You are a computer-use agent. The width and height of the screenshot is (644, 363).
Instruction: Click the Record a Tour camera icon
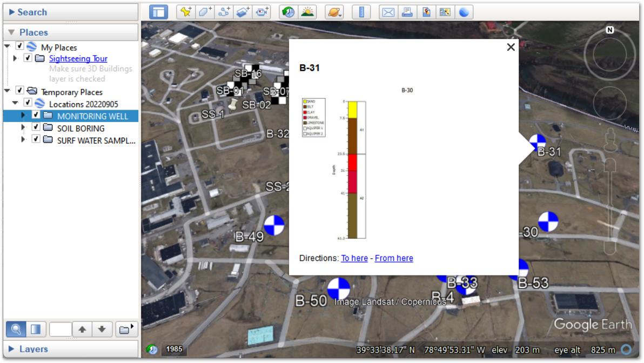click(262, 12)
